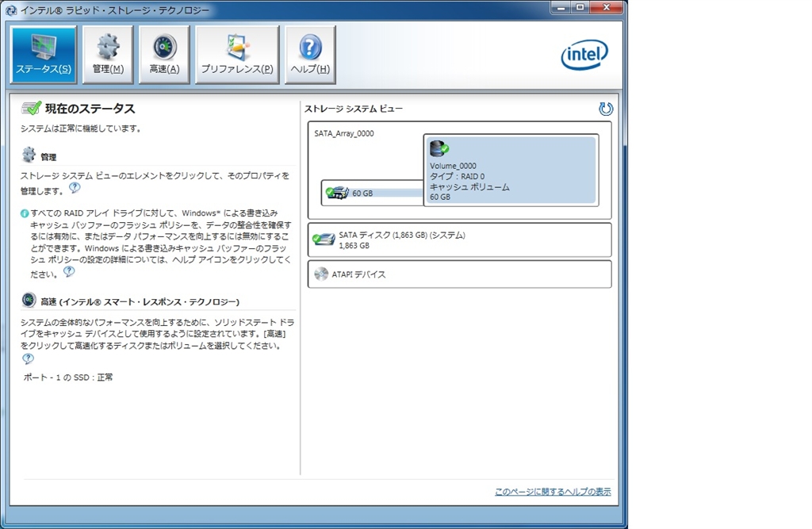The image size is (812, 529).
Task: Click the ストレージ システム ビュー heading
Action: tap(353, 109)
